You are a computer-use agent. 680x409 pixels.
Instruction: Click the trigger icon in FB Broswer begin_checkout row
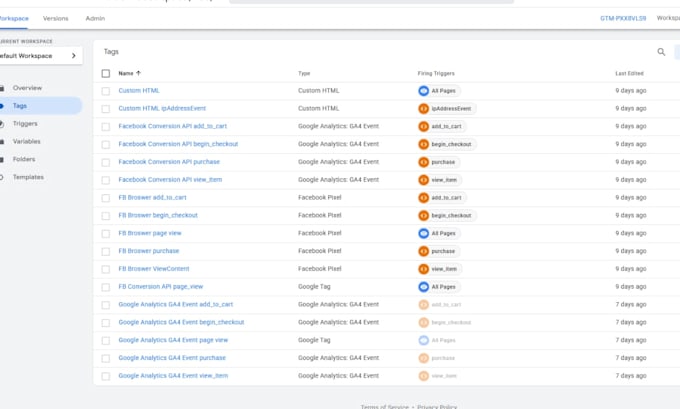point(423,215)
